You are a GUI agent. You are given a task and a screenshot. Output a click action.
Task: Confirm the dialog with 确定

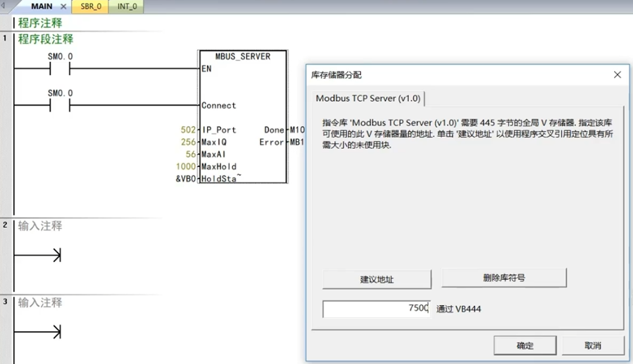pyautogui.click(x=525, y=346)
